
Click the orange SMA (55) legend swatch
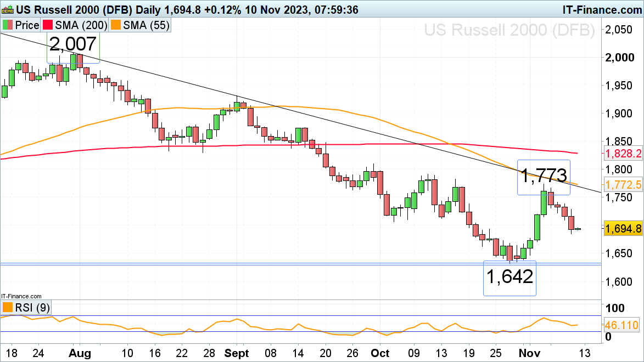[x=116, y=25]
